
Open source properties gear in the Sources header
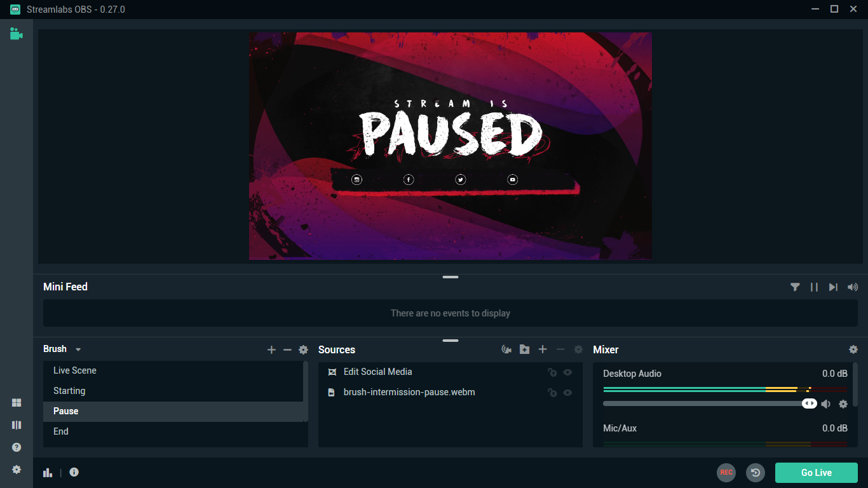click(578, 349)
